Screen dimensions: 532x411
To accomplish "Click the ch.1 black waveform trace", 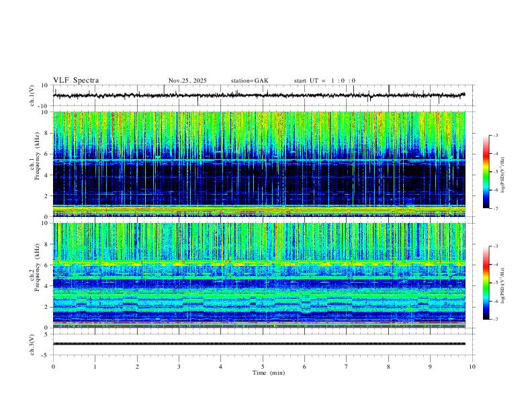I will coord(259,95).
